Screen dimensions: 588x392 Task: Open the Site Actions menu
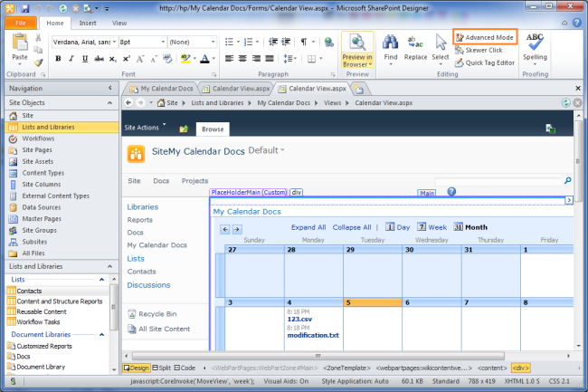pyautogui.click(x=145, y=128)
